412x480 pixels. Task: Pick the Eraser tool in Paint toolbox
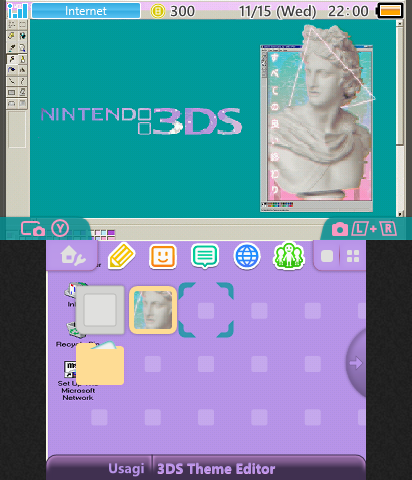click(12, 36)
